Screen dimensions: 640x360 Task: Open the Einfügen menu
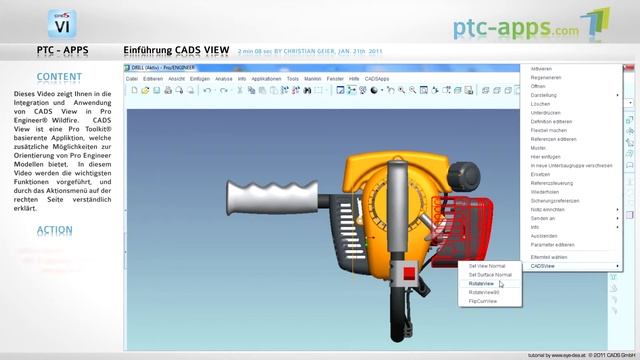pyautogui.click(x=200, y=79)
